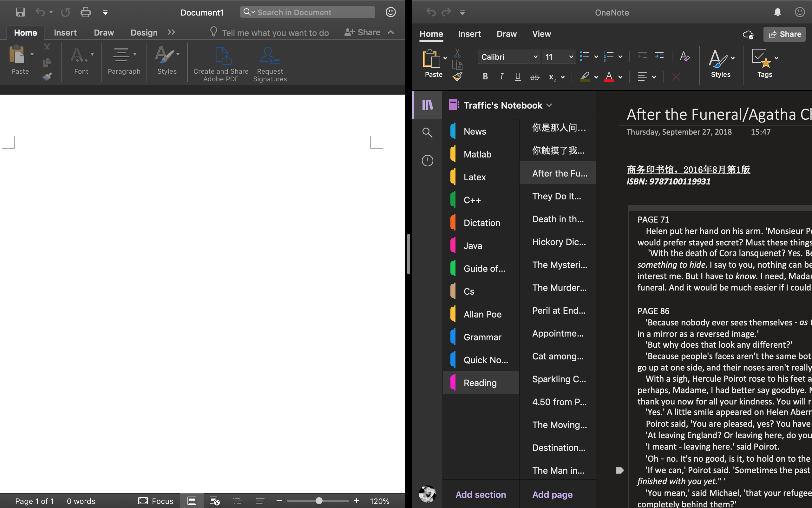This screenshot has height=508, width=812.
Task: Click the Save icon in Word
Action: pyautogui.click(x=20, y=12)
